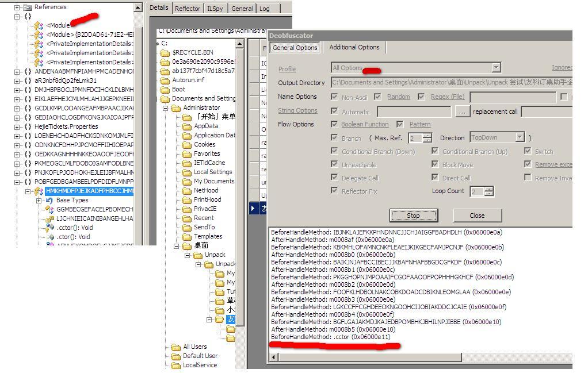Viewport: 588px width, 373px height.
Task: Toggle the Non-Ascii name option checkbox
Action: (334, 97)
